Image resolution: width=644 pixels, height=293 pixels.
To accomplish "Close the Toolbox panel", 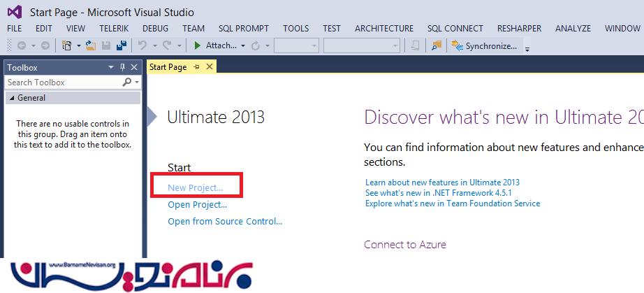I will 136,67.
